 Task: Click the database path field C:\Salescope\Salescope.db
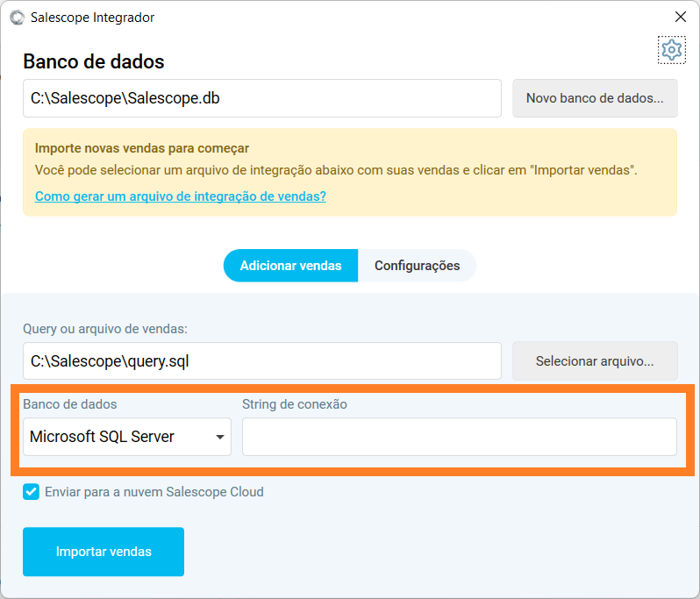tap(262, 98)
